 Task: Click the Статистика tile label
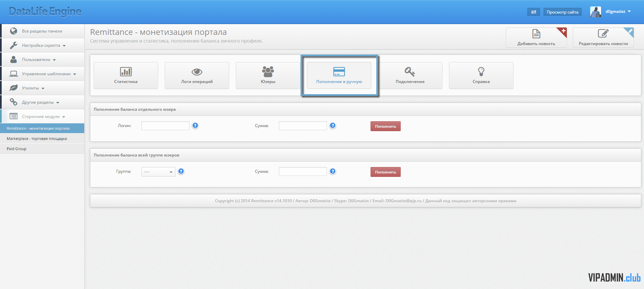tap(126, 82)
